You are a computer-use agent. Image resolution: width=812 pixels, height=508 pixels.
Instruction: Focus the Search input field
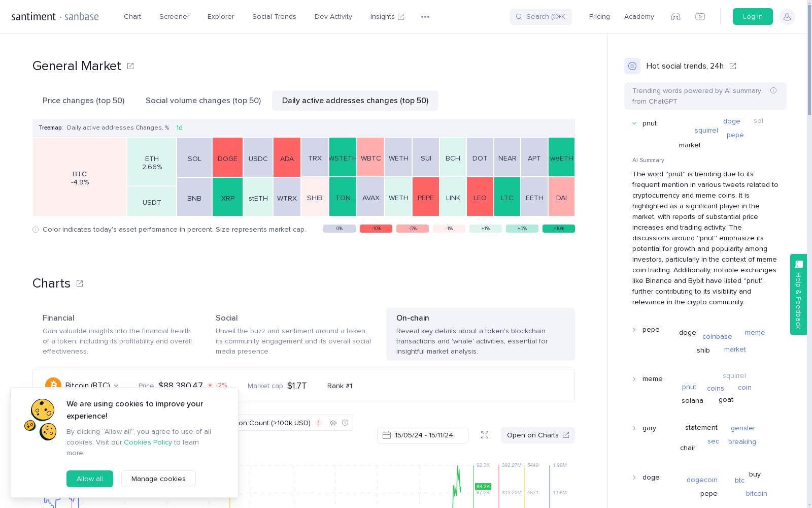(541, 17)
